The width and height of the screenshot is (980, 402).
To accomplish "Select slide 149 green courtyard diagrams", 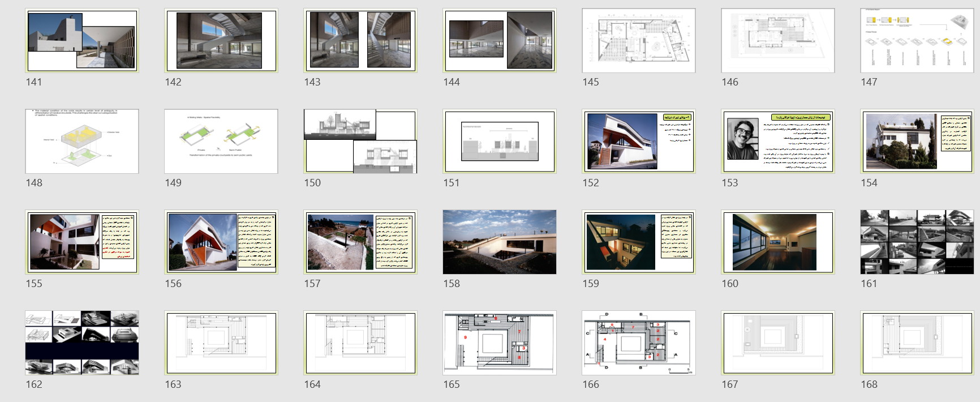I will pyautogui.click(x=221, y=141).
